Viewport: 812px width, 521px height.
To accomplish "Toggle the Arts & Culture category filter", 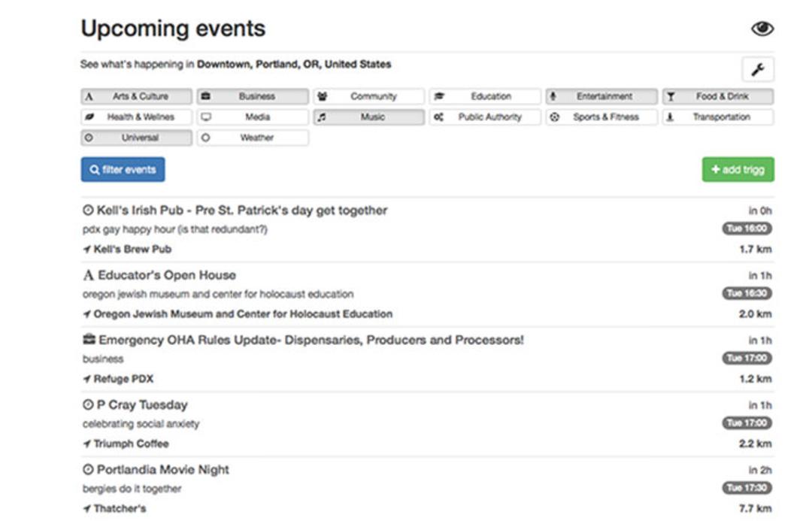I will coord(136,96).
